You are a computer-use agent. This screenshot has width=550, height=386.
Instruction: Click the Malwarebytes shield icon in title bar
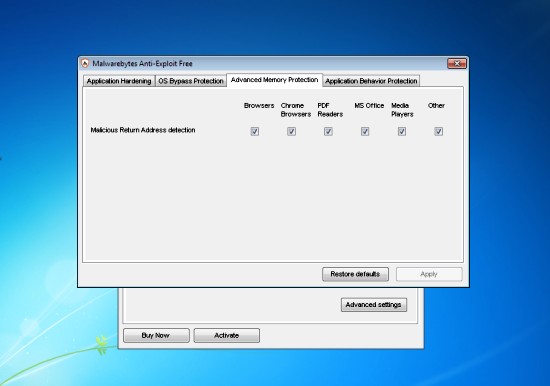point(85,63)
